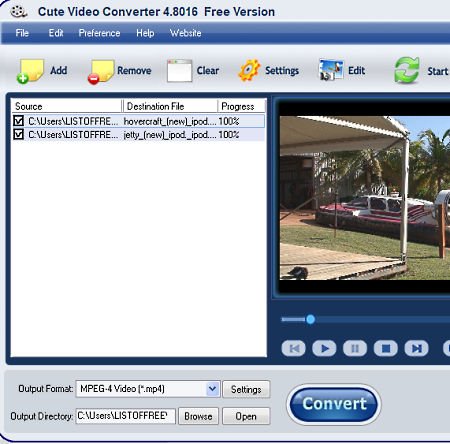
Task: Play the preview video
Action: [324, 349]
